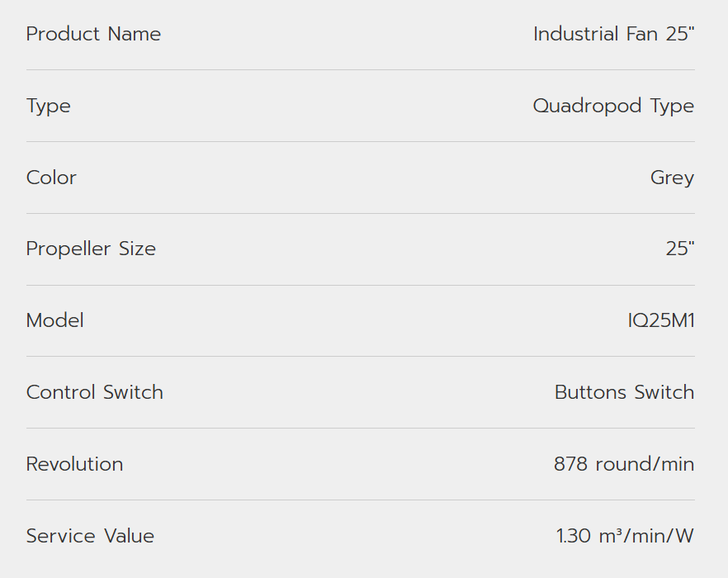
Task: Click the Model label
Action: [54, 320]
